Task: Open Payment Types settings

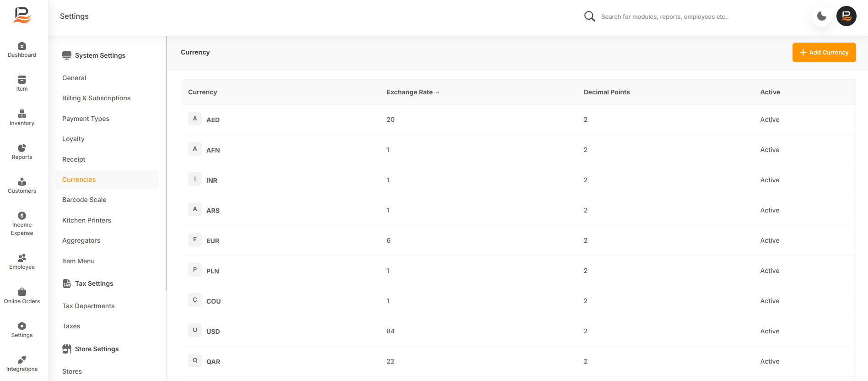Action: point(86,119)
